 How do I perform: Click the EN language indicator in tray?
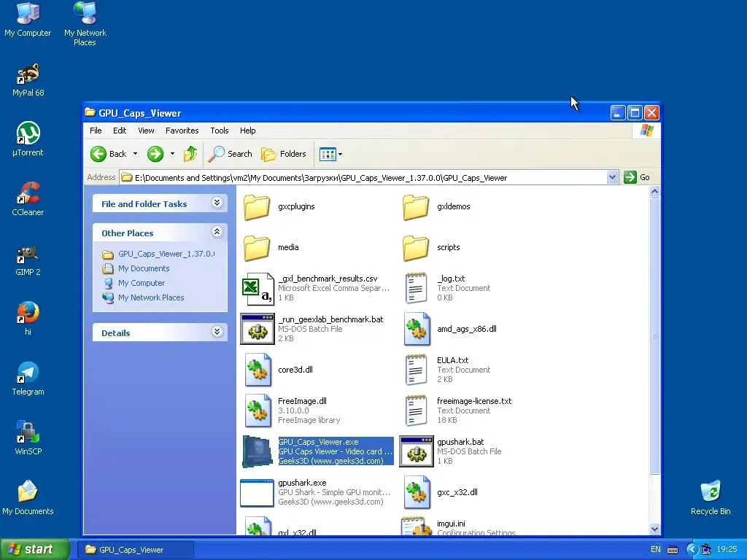[656, 550]
